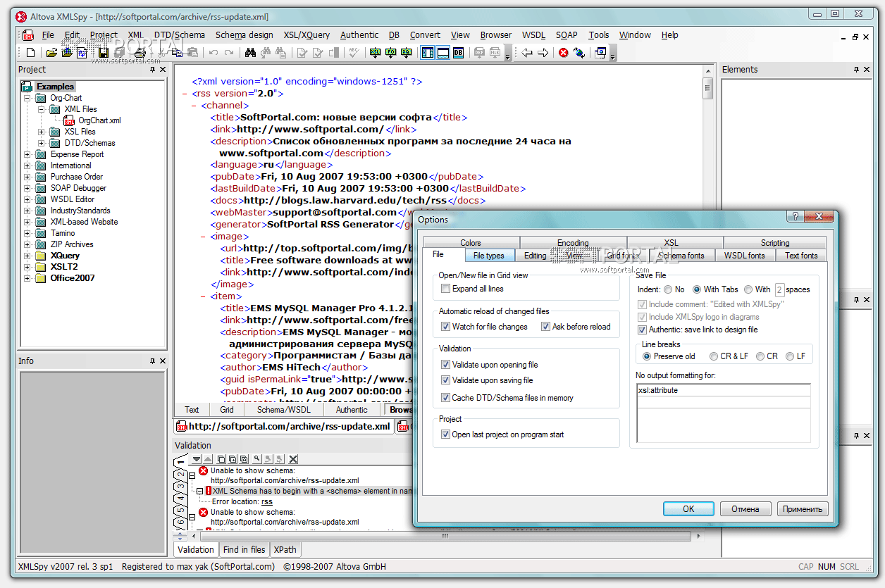Click the clear X icon in Validation toolbar
The height and width of the screenshot is (588, 885).
click(x=293, y=459)
